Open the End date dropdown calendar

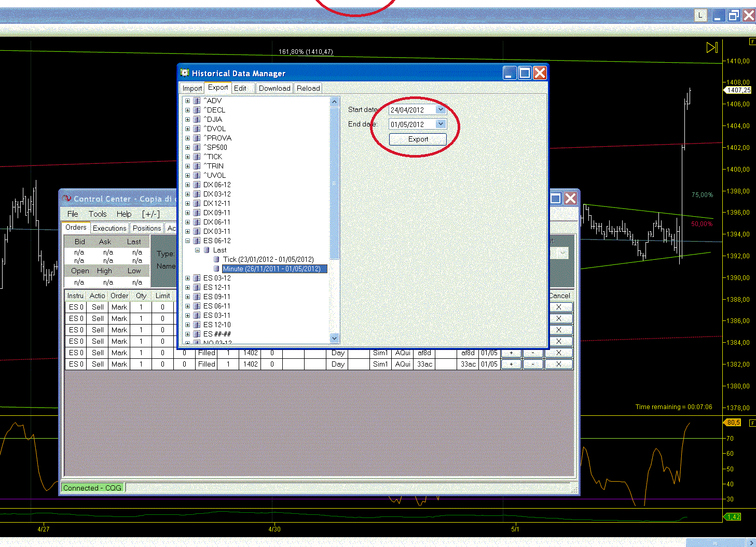[441, 124]
